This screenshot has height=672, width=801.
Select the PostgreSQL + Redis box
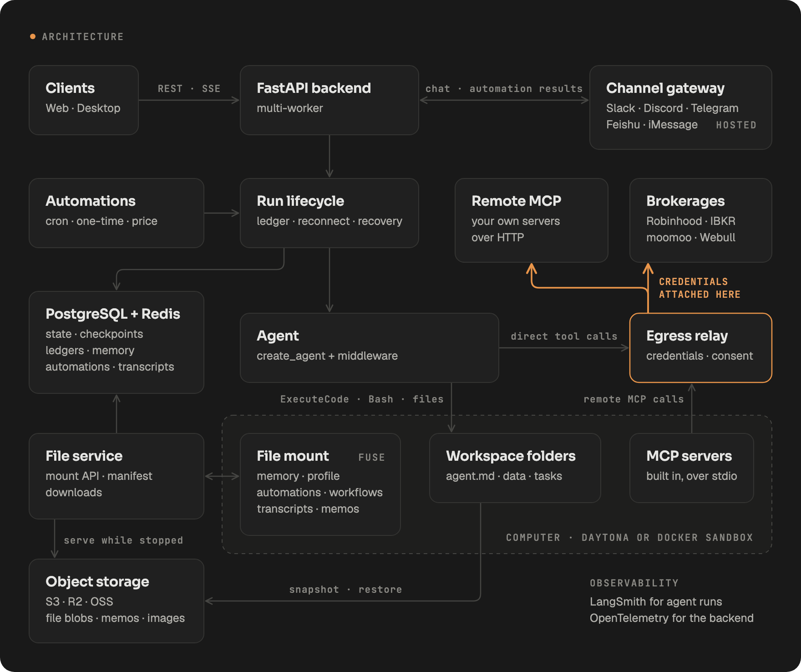click(x=117, y=342)
